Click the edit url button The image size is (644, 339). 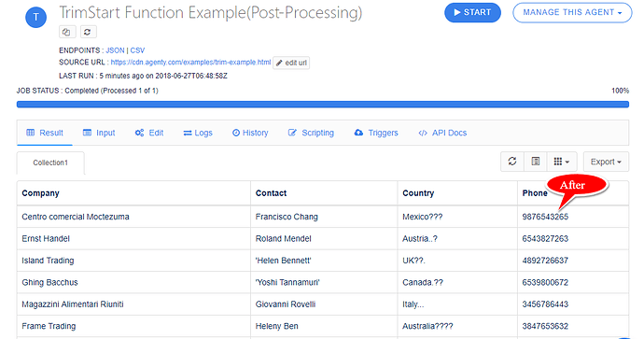click(291, 63)
